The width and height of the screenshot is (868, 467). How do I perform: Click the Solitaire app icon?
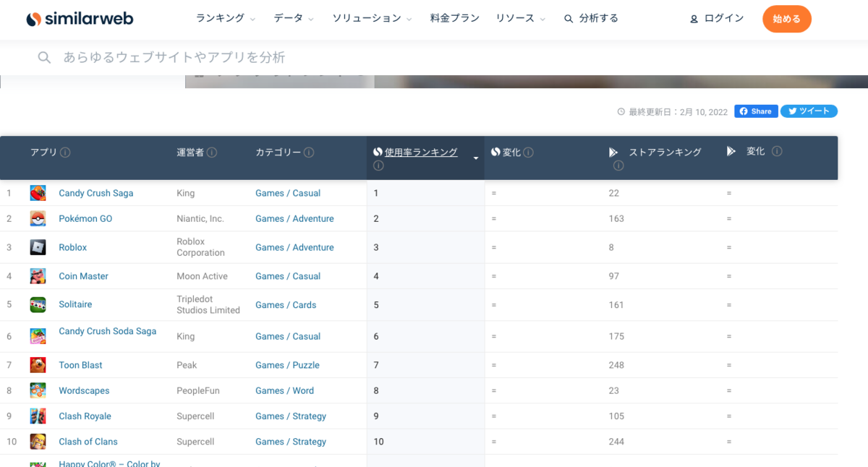(x=38, y=304)
